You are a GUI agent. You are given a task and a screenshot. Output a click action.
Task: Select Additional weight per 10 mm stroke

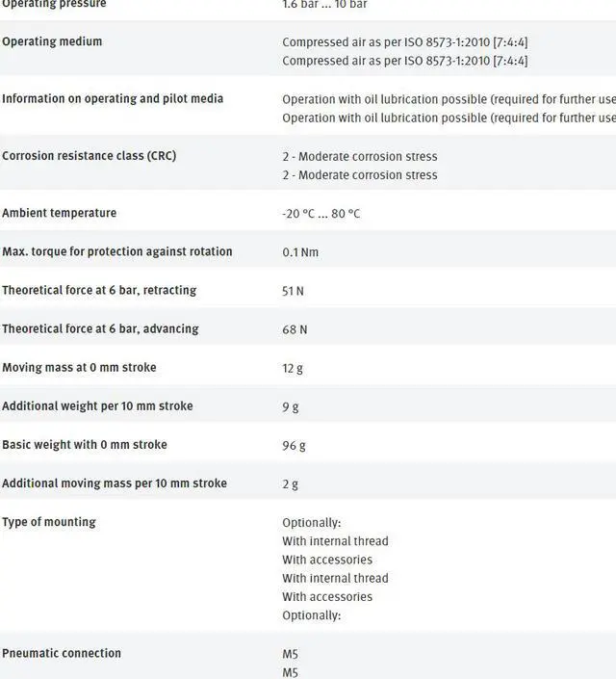click(97, 405)
